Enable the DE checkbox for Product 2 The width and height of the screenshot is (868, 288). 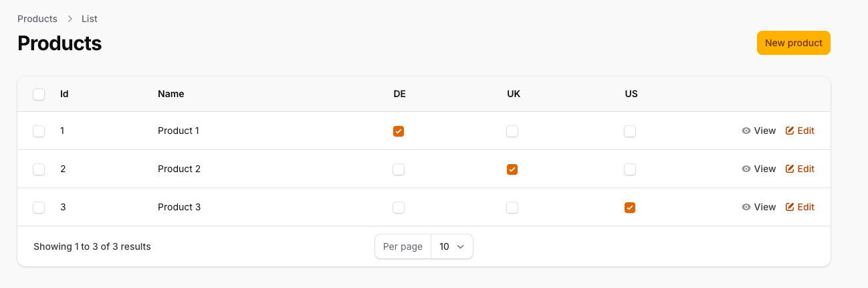click(x=399, y=169)
